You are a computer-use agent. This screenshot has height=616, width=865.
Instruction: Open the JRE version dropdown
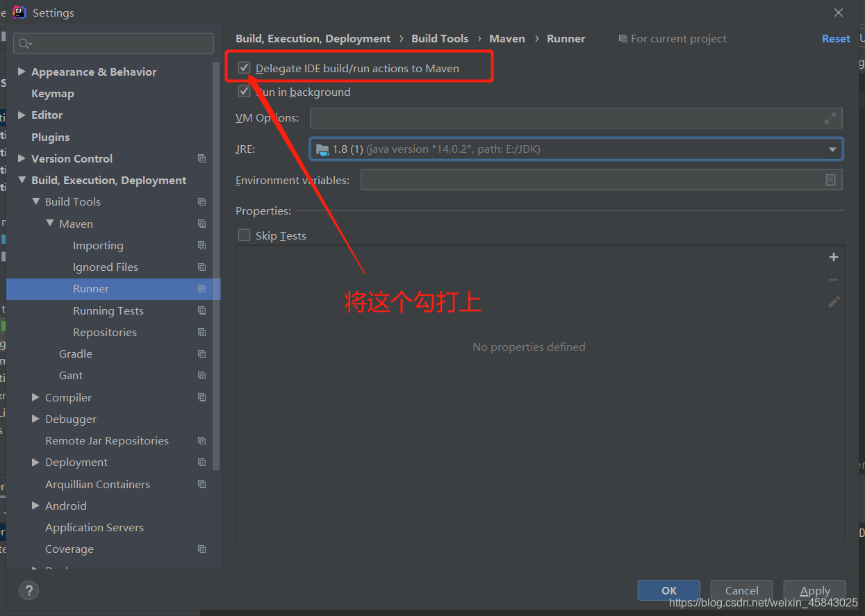(x=832, y=149)
